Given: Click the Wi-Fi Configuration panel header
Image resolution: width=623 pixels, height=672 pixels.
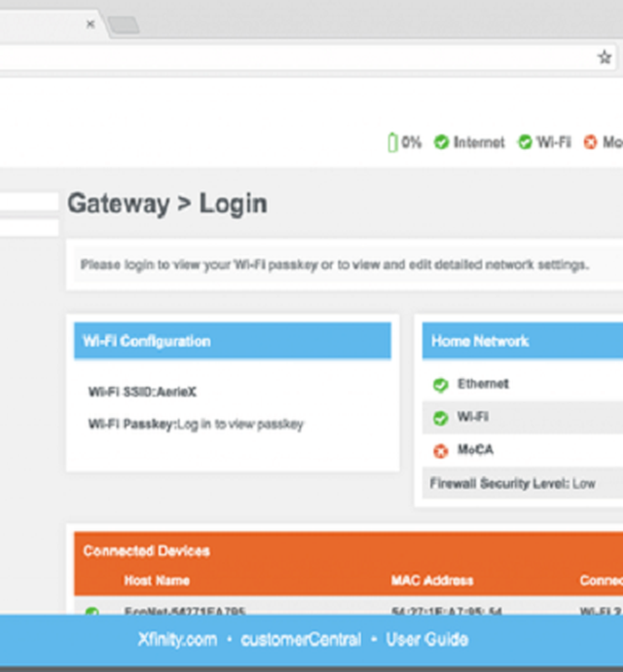Looking at the screenshot, I should pos(233,341).
